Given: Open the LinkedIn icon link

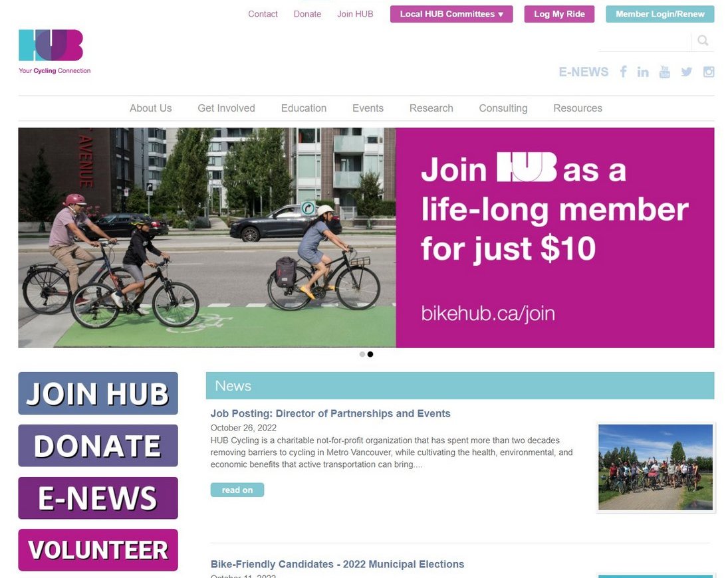Looking at the screenshot, I should tap(643, 72).
